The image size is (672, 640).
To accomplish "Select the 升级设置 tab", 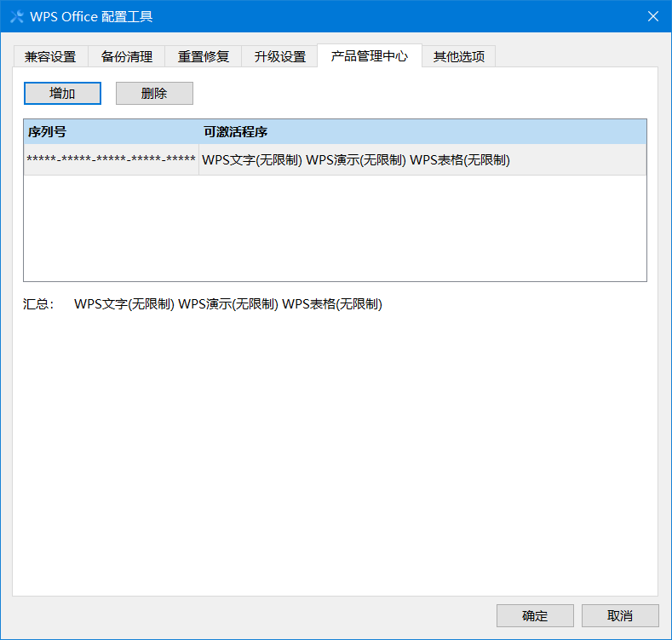I will [x=280, y=56].
